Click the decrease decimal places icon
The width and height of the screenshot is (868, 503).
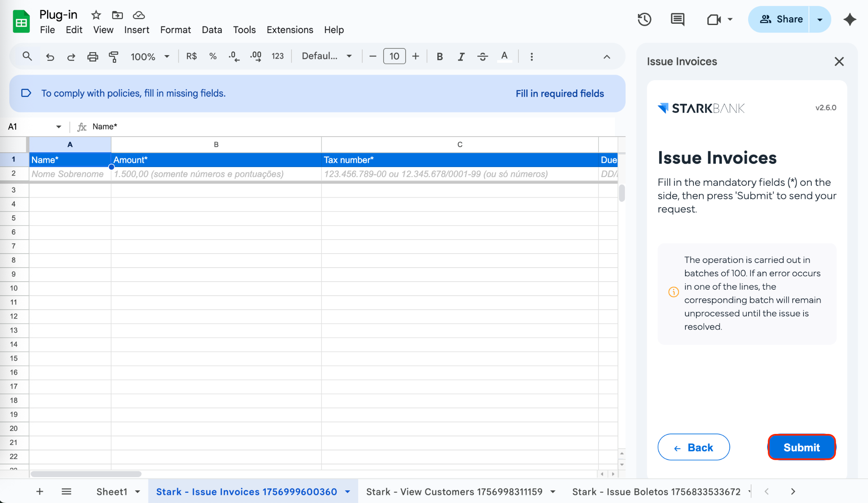pyautogui.click(x=234, y=56)
